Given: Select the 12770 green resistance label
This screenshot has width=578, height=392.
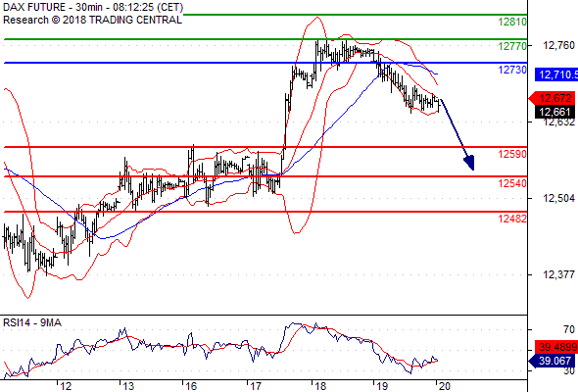Looking at the screenshot, I should point(512,46).
